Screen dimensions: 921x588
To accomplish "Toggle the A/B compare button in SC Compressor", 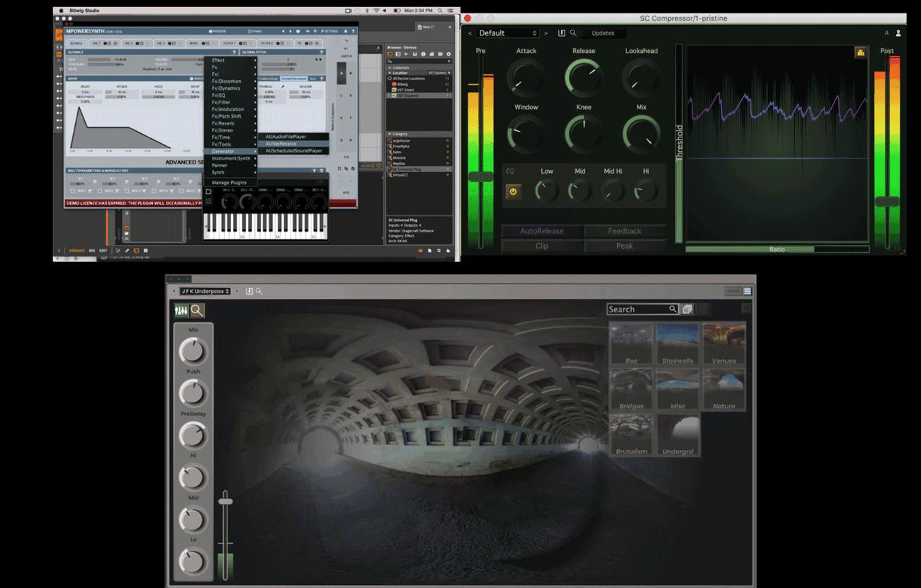I will [x=886, y=33].
